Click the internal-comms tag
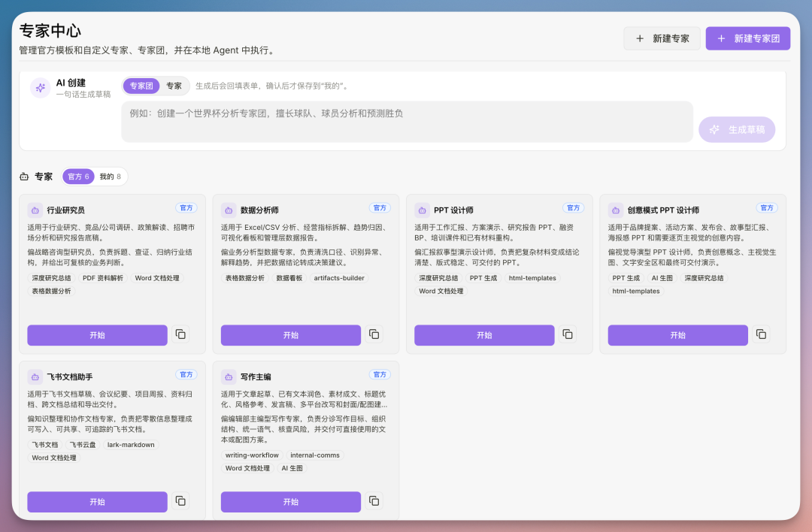Viewport: 812px width, 532px height. coord(315,455)
